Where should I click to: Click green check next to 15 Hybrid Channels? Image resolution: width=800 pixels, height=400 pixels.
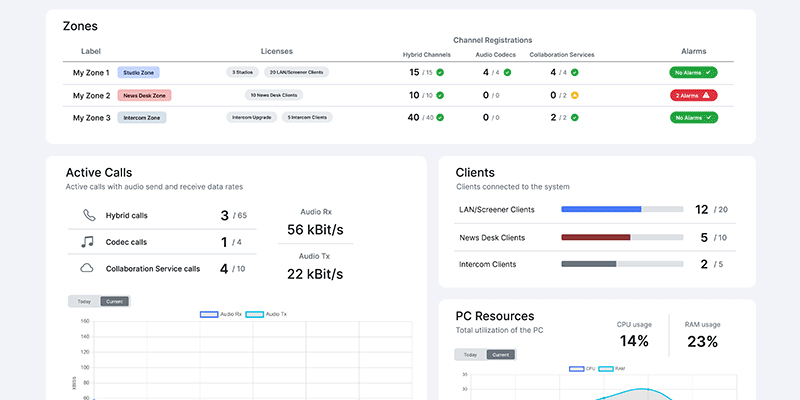click(440, 73)
